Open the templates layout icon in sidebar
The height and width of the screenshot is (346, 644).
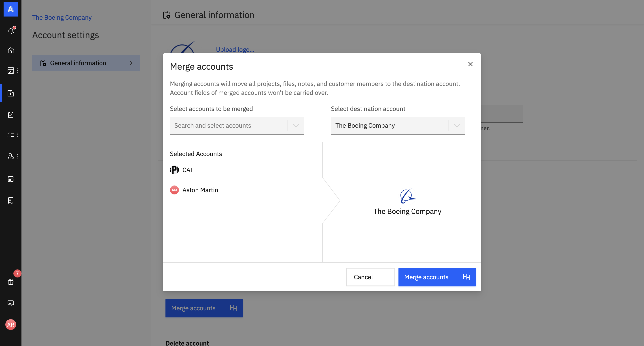pyautogui.click(x=11, y=179)
